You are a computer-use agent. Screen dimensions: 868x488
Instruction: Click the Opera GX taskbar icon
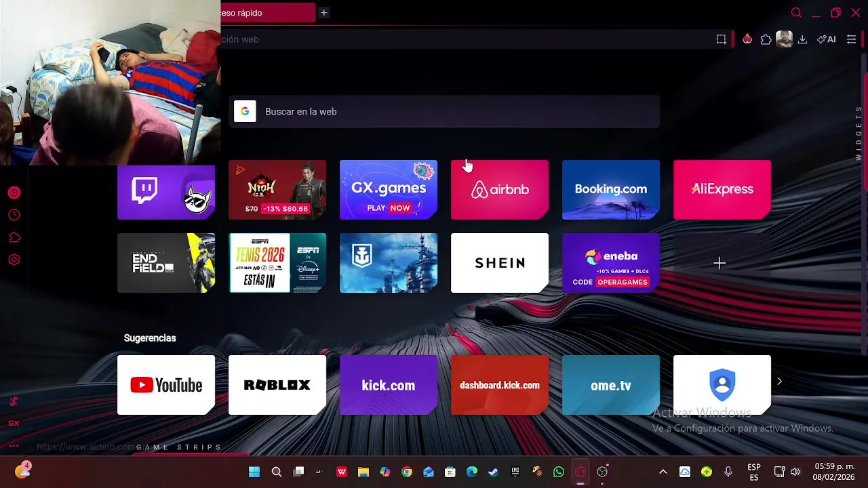[x=580, y=472]
